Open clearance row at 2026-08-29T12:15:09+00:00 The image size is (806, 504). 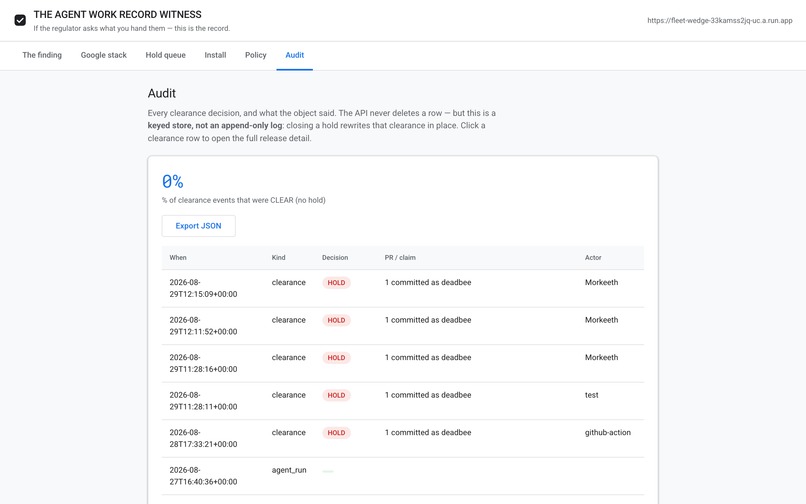click(402, 289)
